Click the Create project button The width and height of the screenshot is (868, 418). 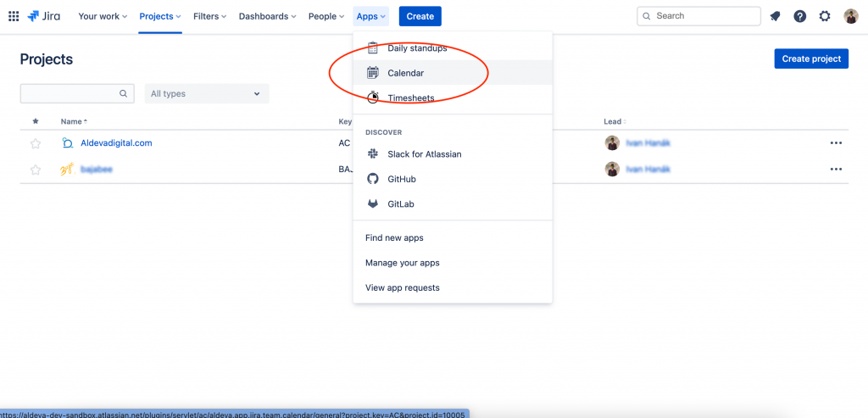(811, 59)
